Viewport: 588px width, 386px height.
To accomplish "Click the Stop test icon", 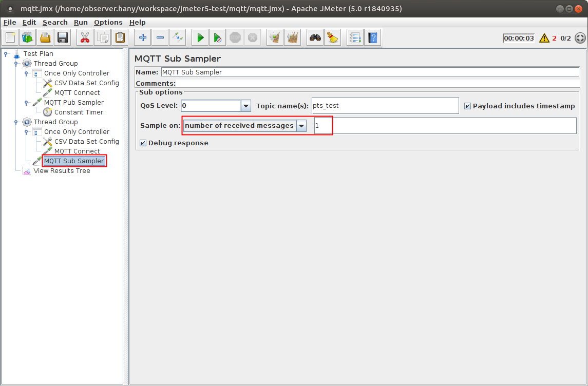I will tap(235, 37).
